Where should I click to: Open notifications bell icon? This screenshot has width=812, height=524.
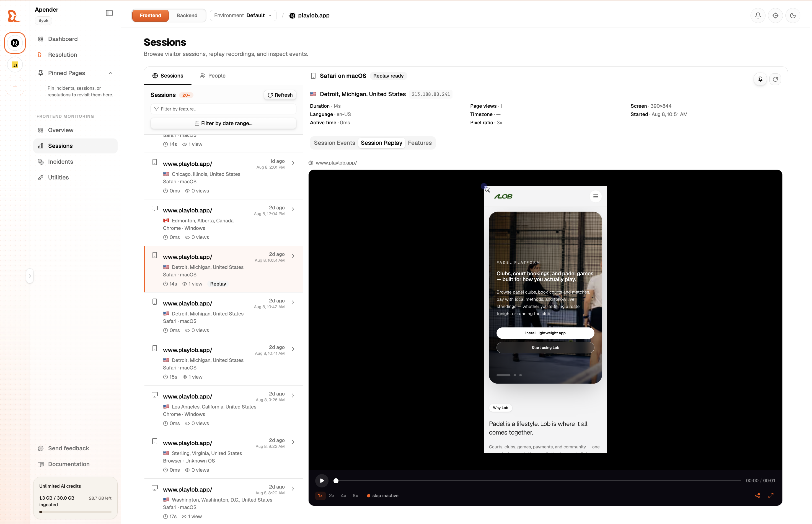[x=758, y=15]
